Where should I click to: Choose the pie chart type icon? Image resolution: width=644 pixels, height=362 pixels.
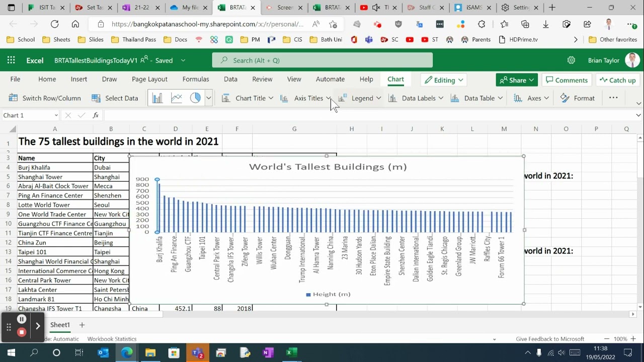coord(195,98)
